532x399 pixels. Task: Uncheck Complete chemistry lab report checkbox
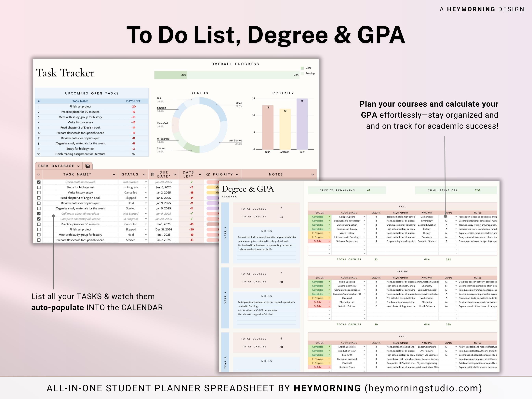pyautogui.click(x=39, y=219)
